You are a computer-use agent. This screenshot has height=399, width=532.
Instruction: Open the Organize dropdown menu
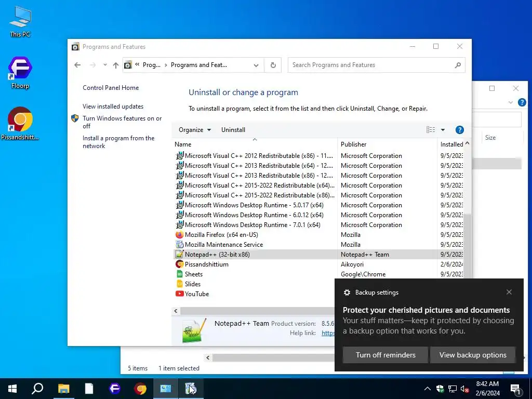pos(195,130)
